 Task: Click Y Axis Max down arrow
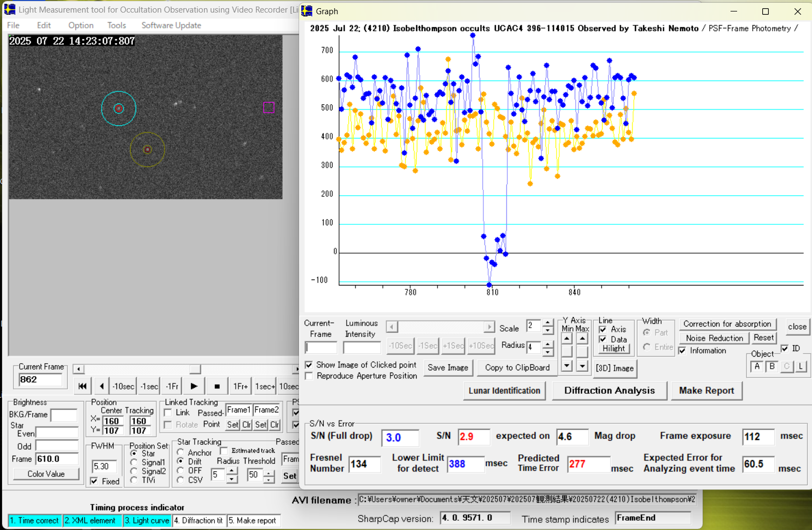tap(582, 365)
